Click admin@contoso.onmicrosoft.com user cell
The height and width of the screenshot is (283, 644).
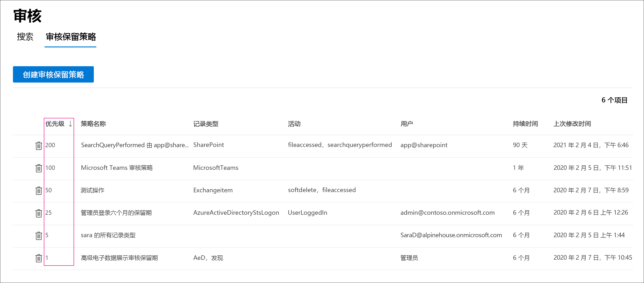click(x=448, y=213)
